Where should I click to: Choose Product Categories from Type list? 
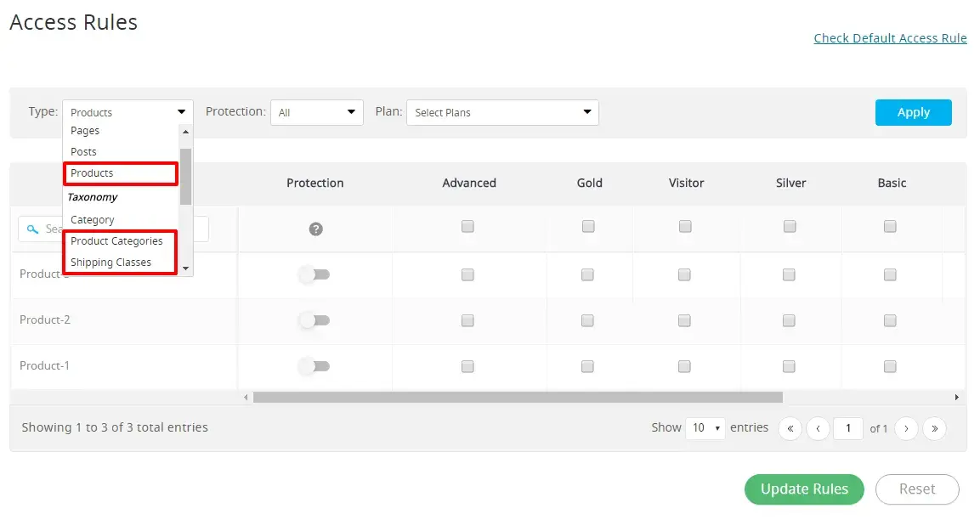click(x=116, y=241)
